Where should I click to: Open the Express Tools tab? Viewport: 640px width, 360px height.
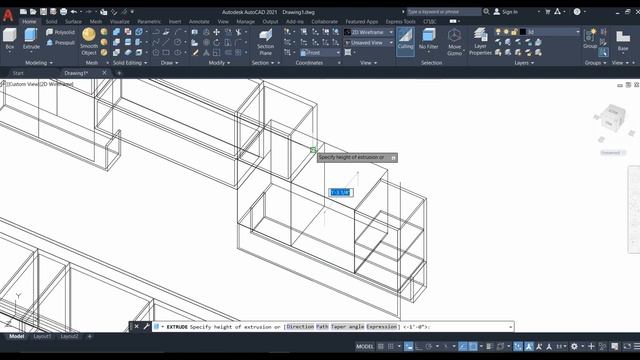(x=400, y=21)
